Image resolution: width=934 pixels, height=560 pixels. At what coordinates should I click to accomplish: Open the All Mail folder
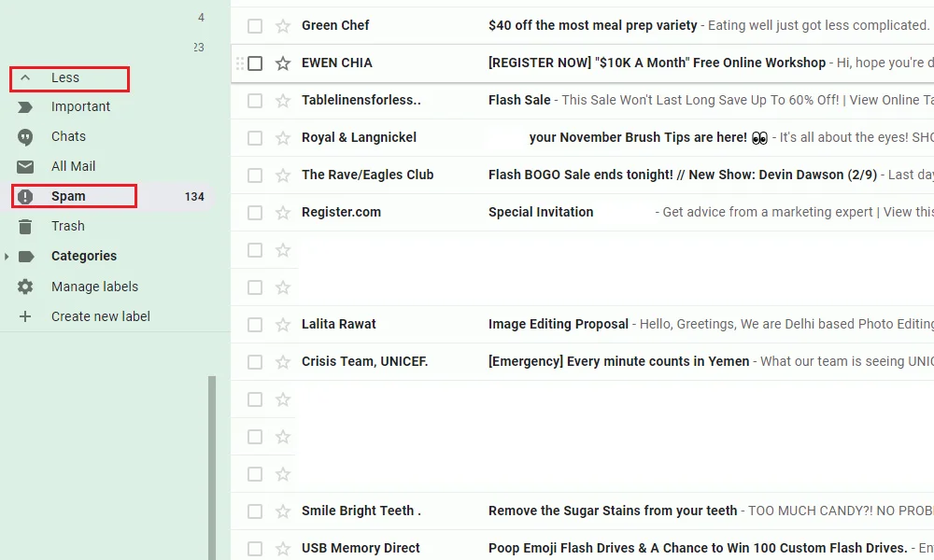pos(73,166)
